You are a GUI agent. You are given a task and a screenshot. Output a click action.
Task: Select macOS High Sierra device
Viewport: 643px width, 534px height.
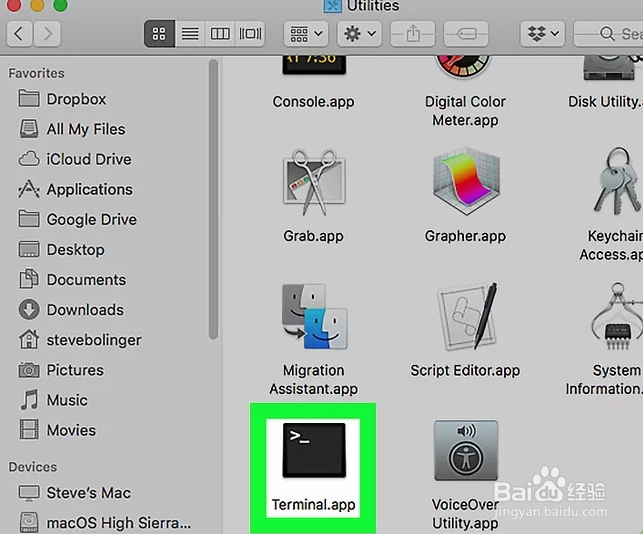(105, 523)
